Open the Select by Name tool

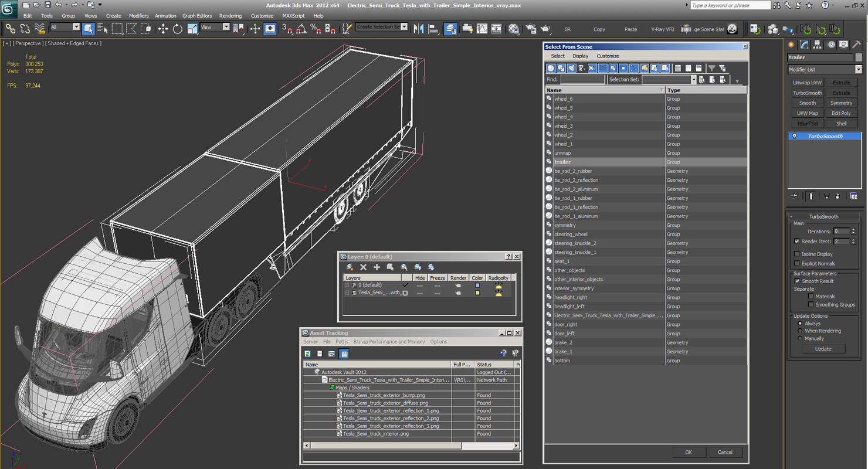coord(103,29)
